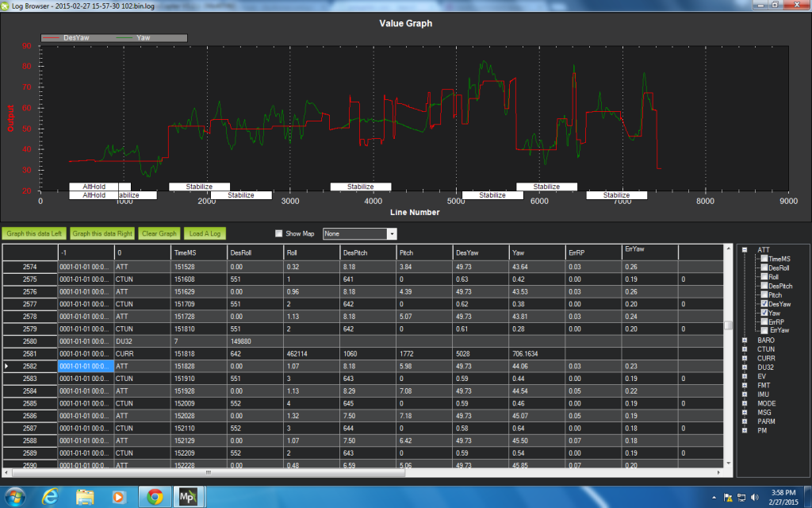Enable the Show Map checkbox
The image size is (812, 508).
278,234
